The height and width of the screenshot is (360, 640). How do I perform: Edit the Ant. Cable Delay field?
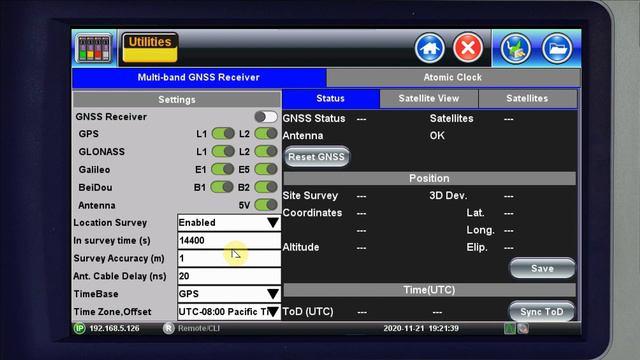229,276
